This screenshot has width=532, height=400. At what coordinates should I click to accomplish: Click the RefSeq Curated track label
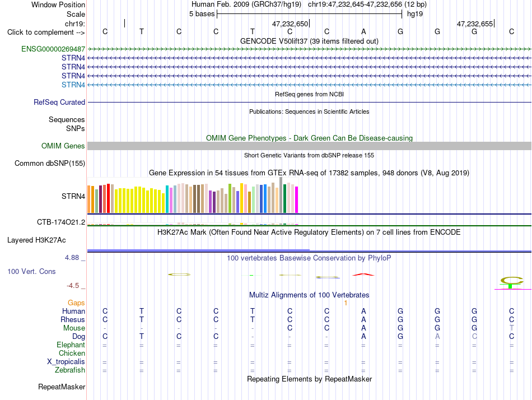(59, 102)
